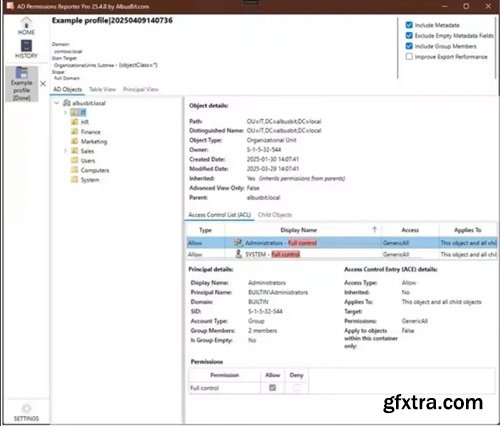The height and width of the screenshot is (426, 500).
Task: Switch to Principal View tab
Action: tap(141, 89)
